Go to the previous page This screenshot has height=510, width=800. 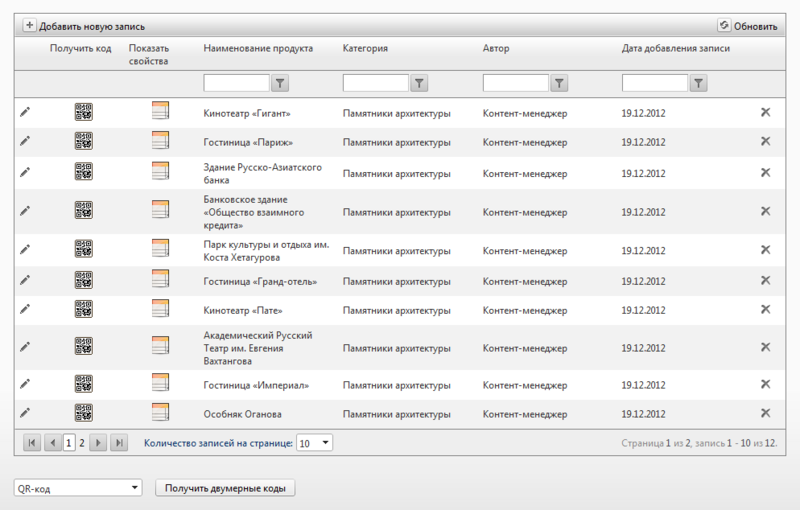point(53,443)
